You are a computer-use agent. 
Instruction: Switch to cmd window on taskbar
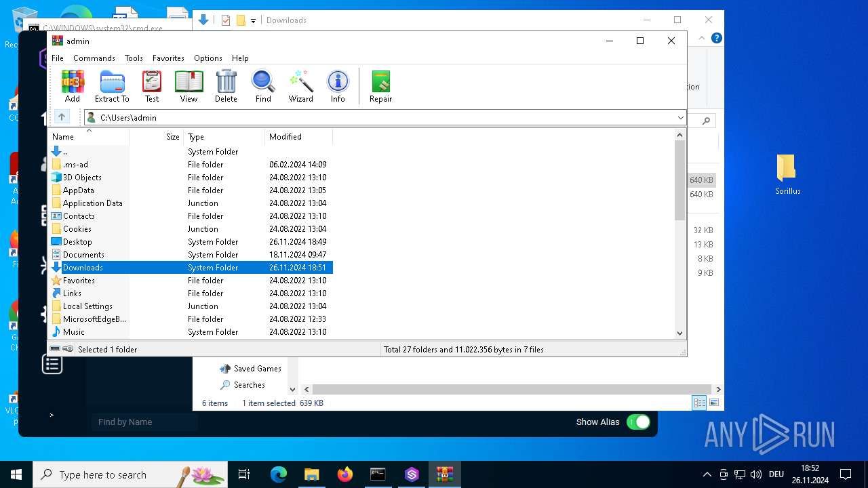point(378,474)
